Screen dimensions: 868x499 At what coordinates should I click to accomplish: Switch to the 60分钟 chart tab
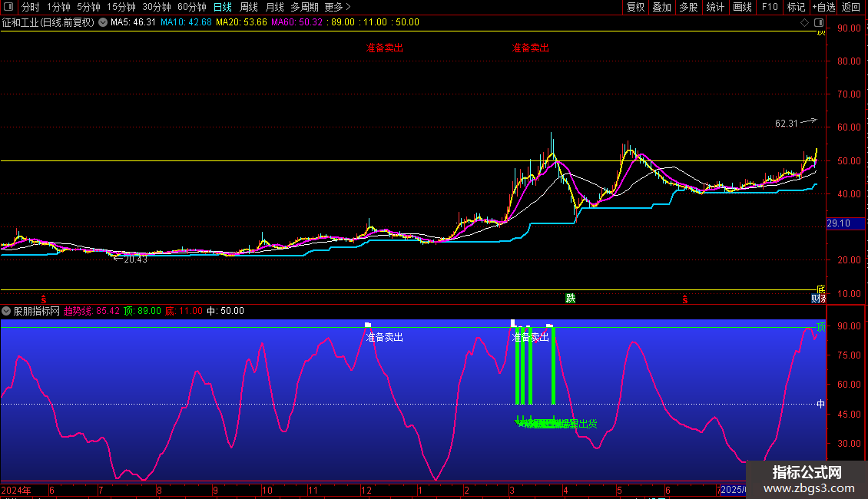pos(191,7)
